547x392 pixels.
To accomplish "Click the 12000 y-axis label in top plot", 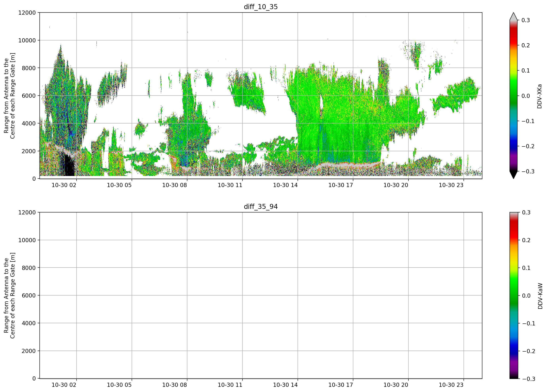I will tap(27, 13).
